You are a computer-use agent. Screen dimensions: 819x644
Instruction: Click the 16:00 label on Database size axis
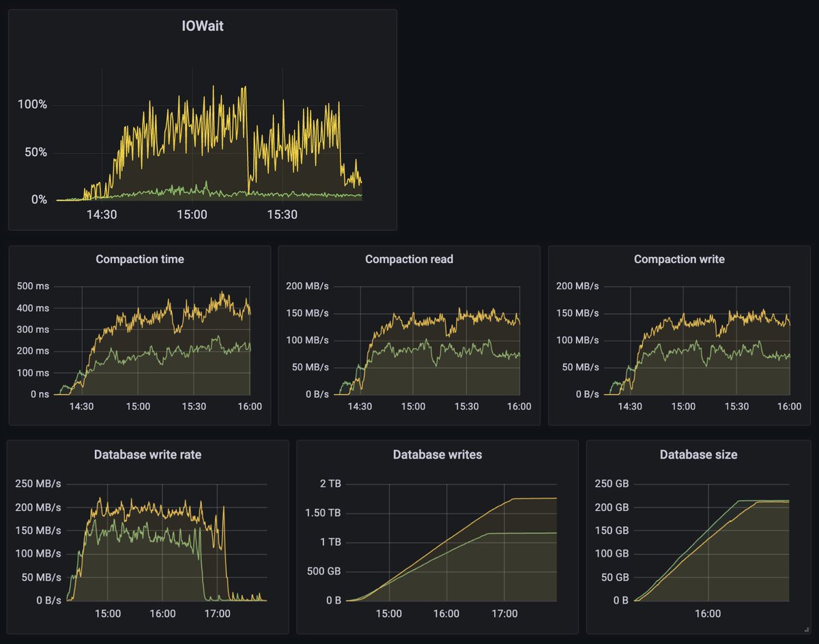[708, 614]
